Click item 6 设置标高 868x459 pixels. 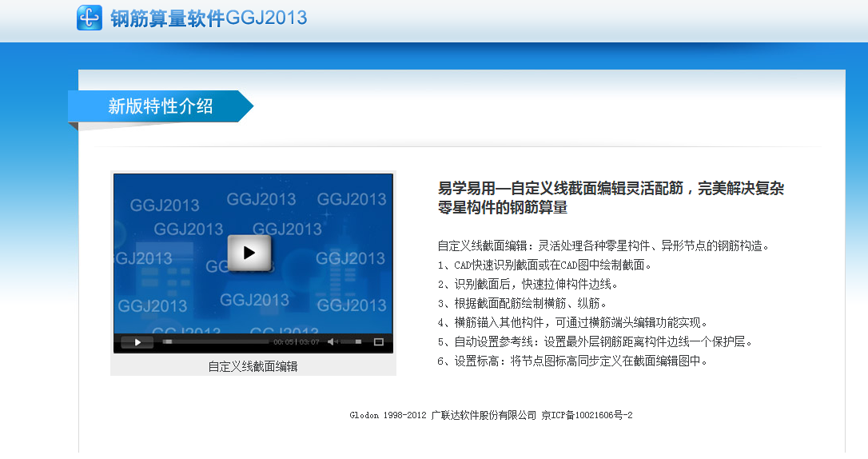(x=573, y=361)
